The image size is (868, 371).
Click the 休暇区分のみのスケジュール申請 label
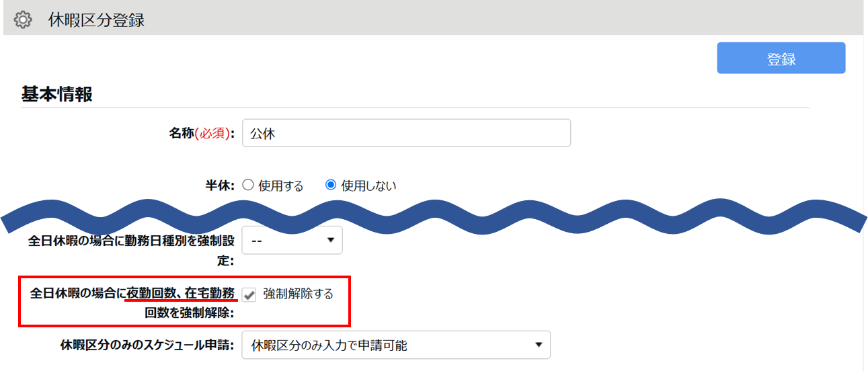tap(147, 345)
